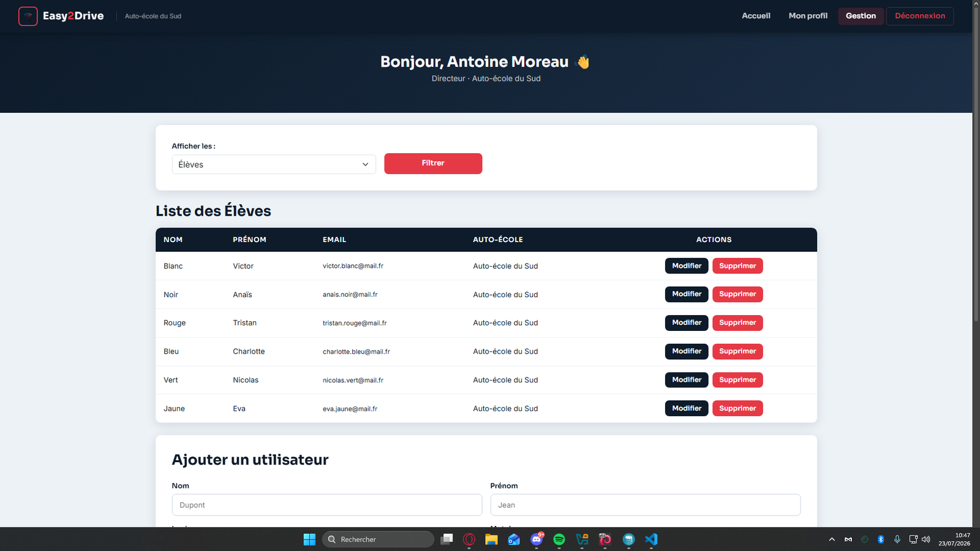Click the Windows Start button

pyautogui.click(x=309, y=539)
